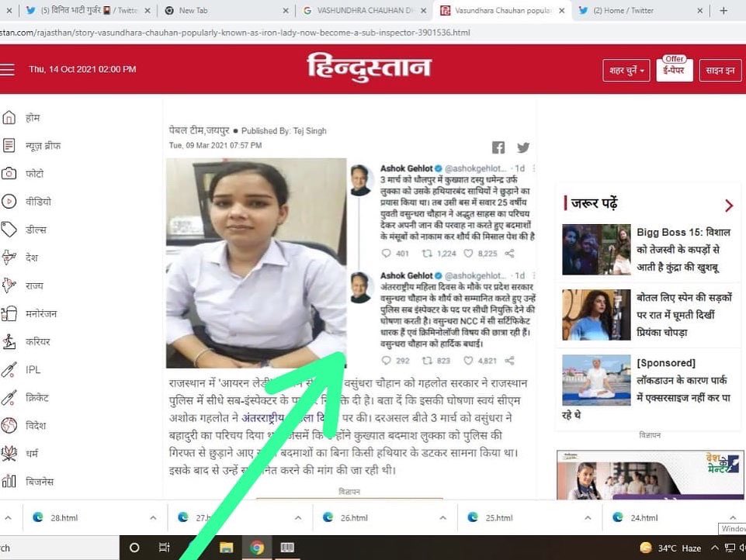Open options for 27.html download
Viewport: 746px width, 560px height.
pyautogui.click(x=298, y=517)
